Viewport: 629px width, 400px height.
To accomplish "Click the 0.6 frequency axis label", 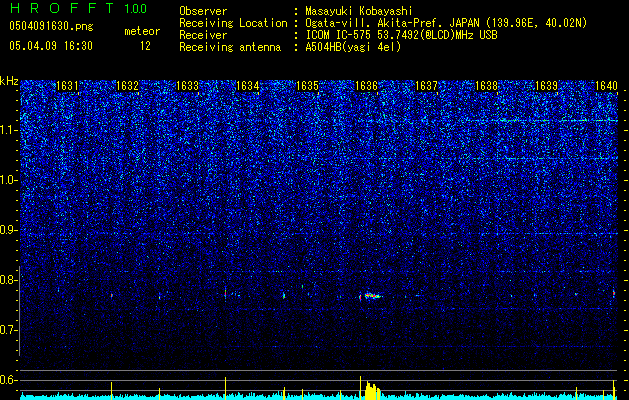I will point(9,380).
